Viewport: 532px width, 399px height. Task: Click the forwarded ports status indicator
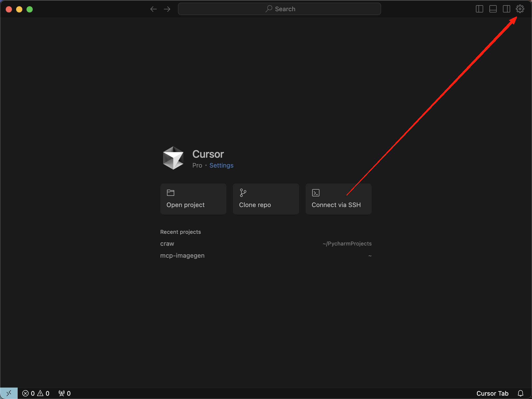pyautogui.click(x=64, y=393)
